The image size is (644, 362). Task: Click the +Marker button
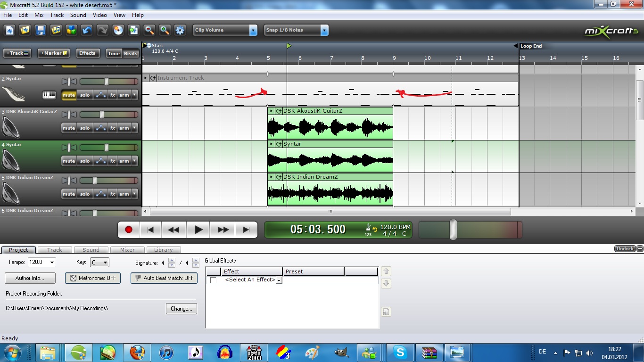point(54,53)
